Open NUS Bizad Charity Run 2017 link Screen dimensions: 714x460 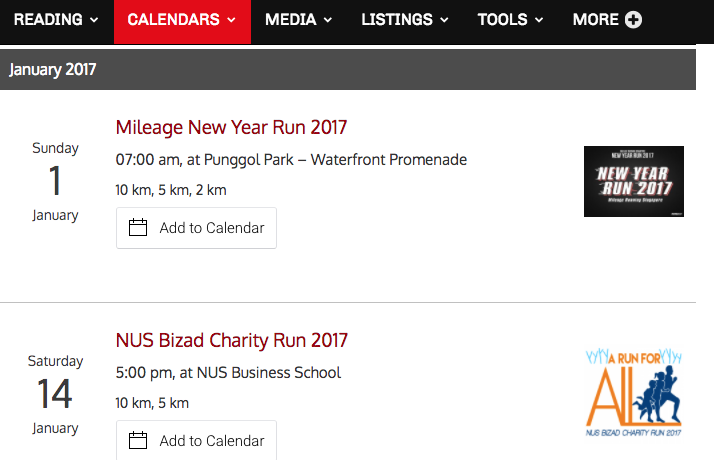pyautogui.click(x=232, y=341)
